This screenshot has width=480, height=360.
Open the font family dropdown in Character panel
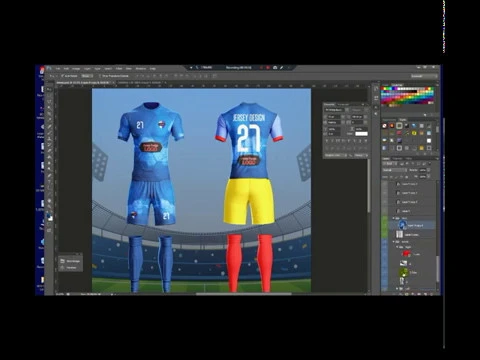(x=336, y=110)
